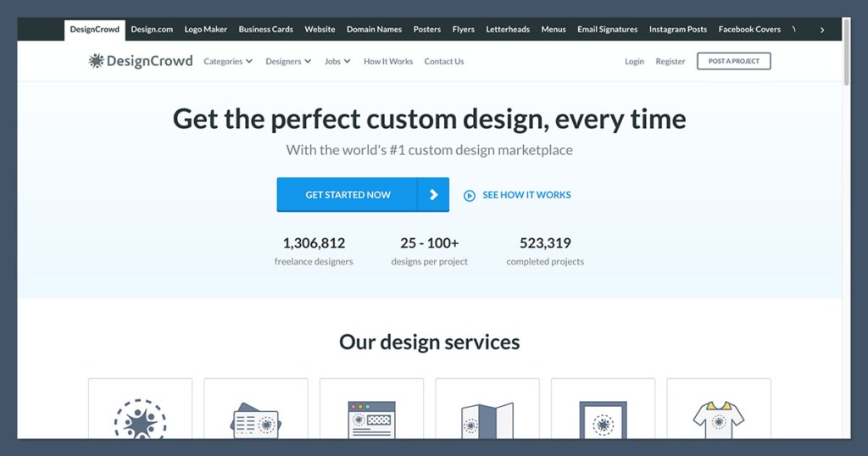Click the framed poster design icon
The image size is (868, 456).
point(603,420)
